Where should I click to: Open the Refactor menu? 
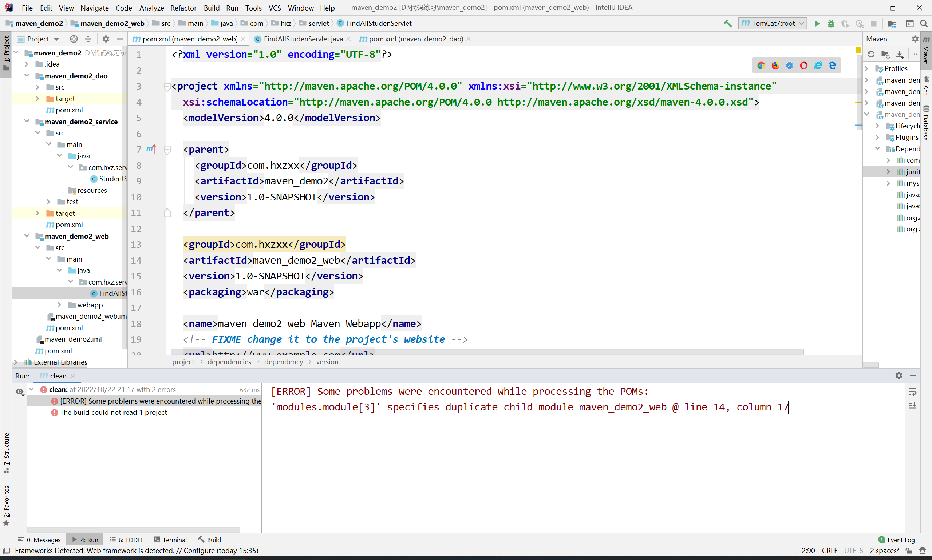[x=183, y=8]
